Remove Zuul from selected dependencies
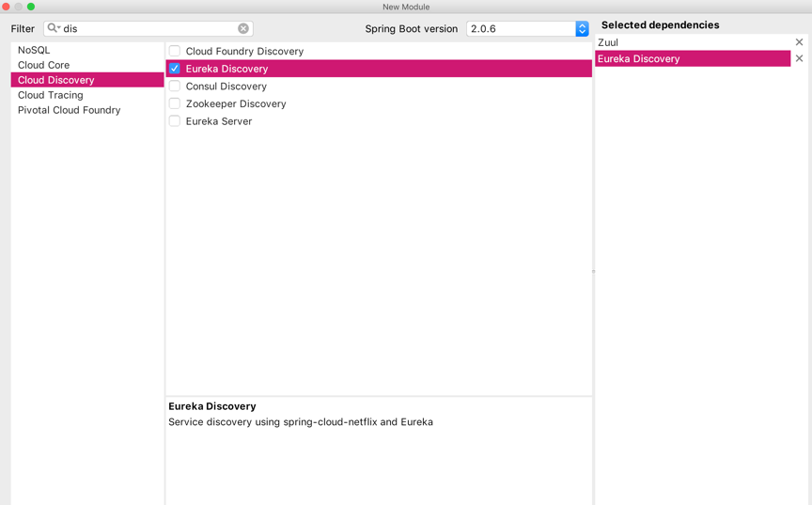The height and width of the screenshot is (505, 812). pyautogui.click(x=799, y=42)
